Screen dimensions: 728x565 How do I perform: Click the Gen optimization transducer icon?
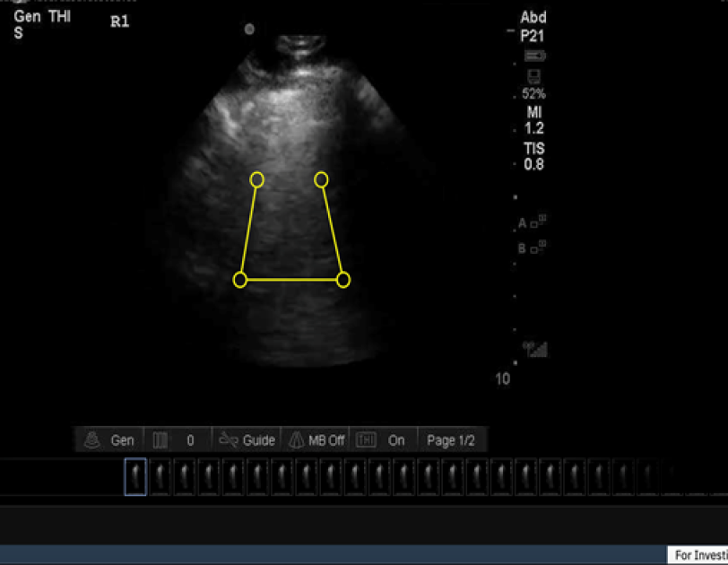click(92, 439)
